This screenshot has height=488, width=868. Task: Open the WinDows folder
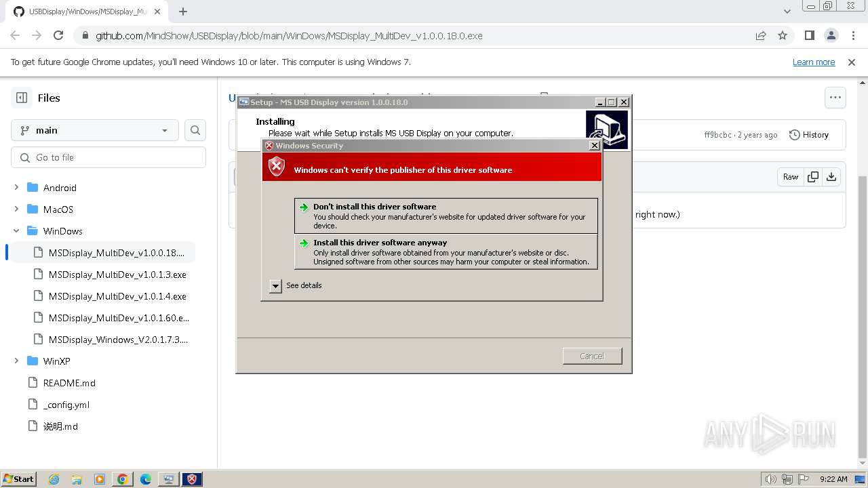click(x=63, y=231)
